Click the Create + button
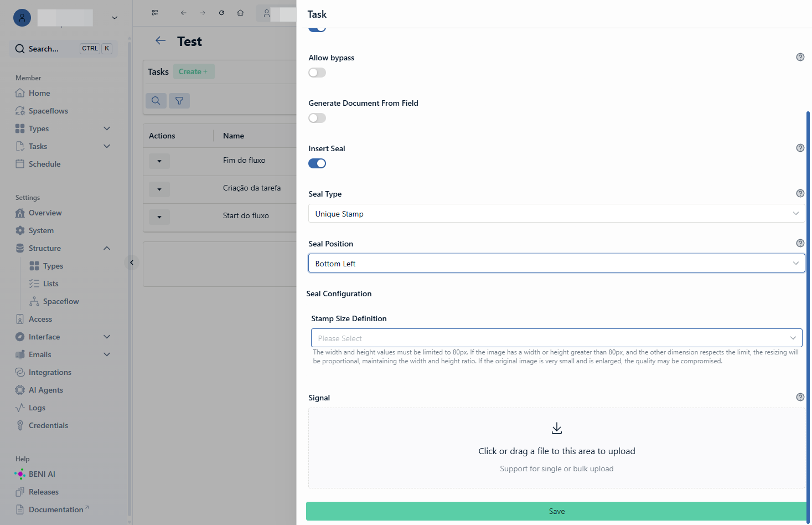 tap(193, 71)
